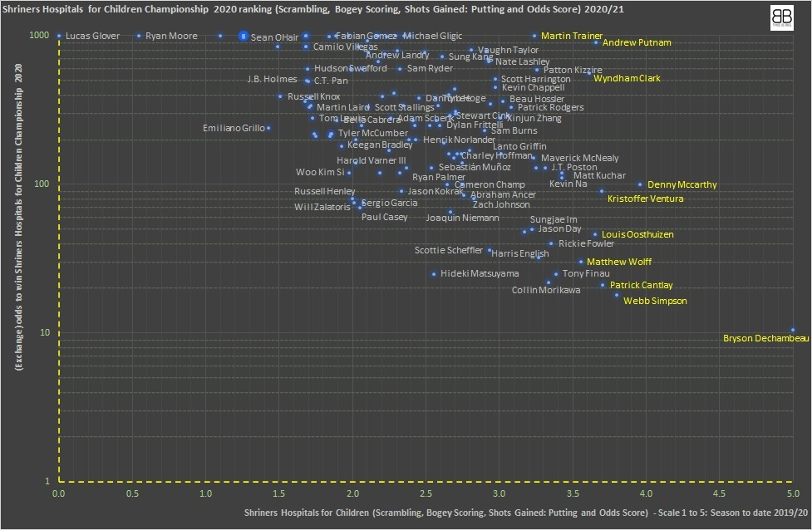Select the vertical axis title about exchange odds

pyautogui.click(x=18, y=218)
